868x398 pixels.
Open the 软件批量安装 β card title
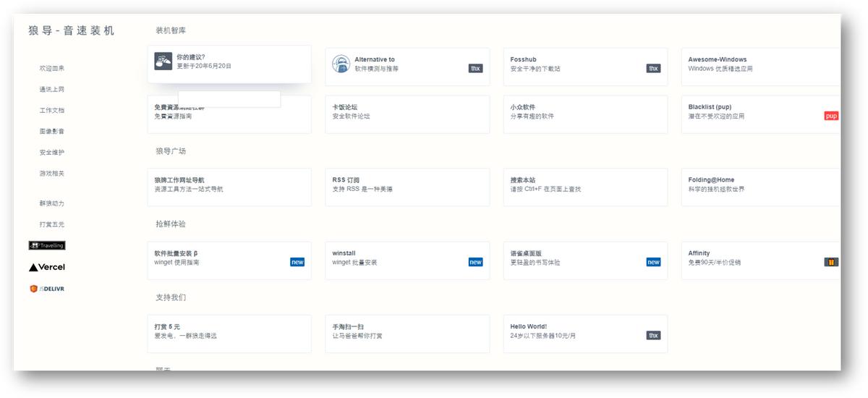(x=176, y=253)
